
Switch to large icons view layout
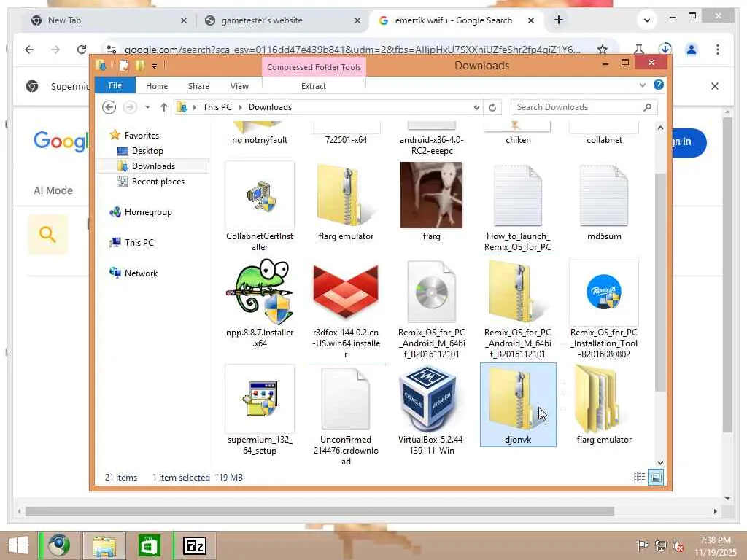[656, 477]
